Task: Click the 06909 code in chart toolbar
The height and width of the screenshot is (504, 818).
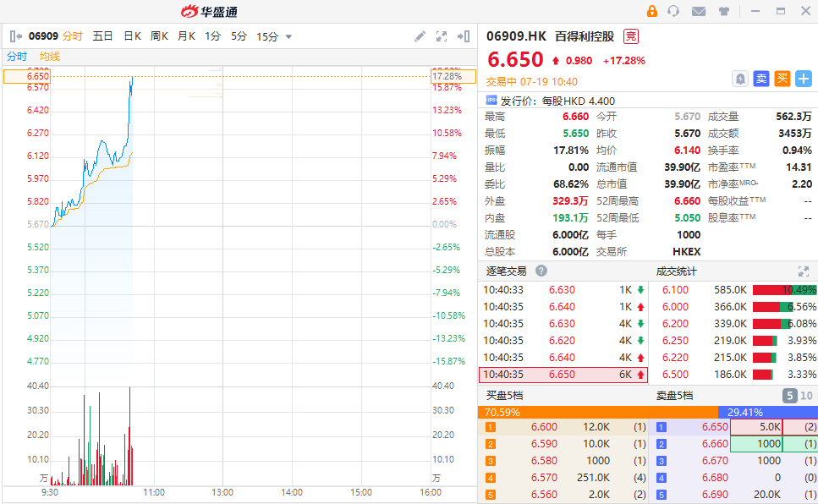Action: pos(43,36)
